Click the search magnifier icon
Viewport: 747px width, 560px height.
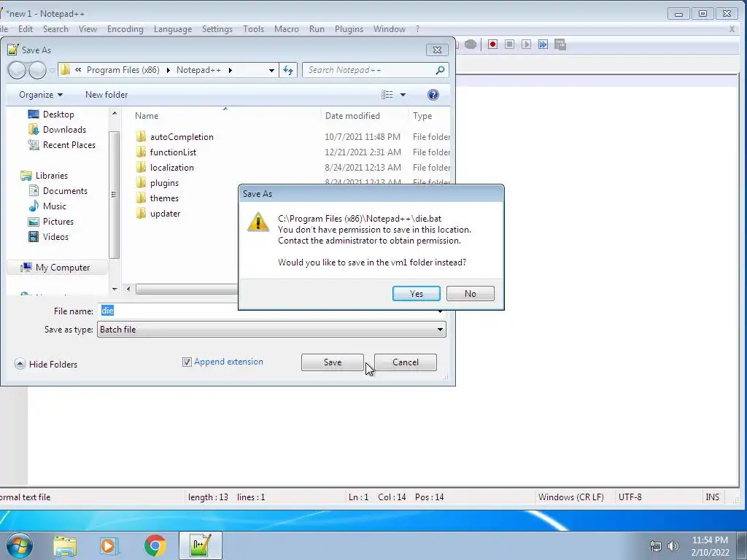tap(440, 70)
